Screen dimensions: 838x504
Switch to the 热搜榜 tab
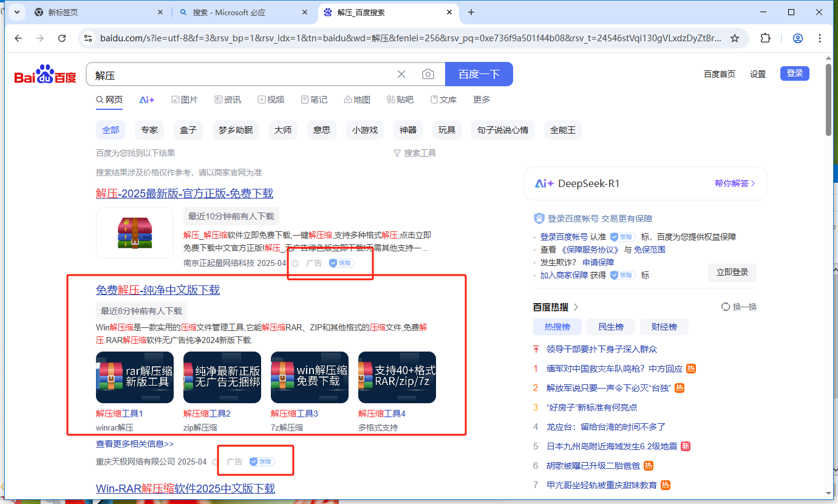tap(557, 327)
